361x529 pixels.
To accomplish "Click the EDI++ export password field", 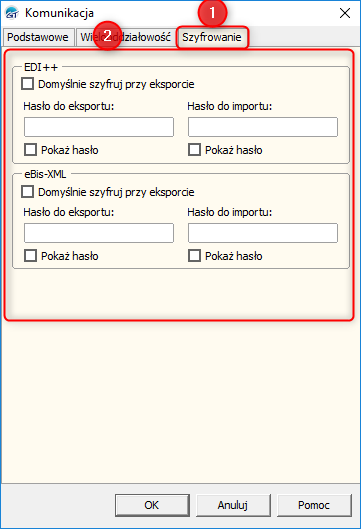I will [x=99, y=127].
